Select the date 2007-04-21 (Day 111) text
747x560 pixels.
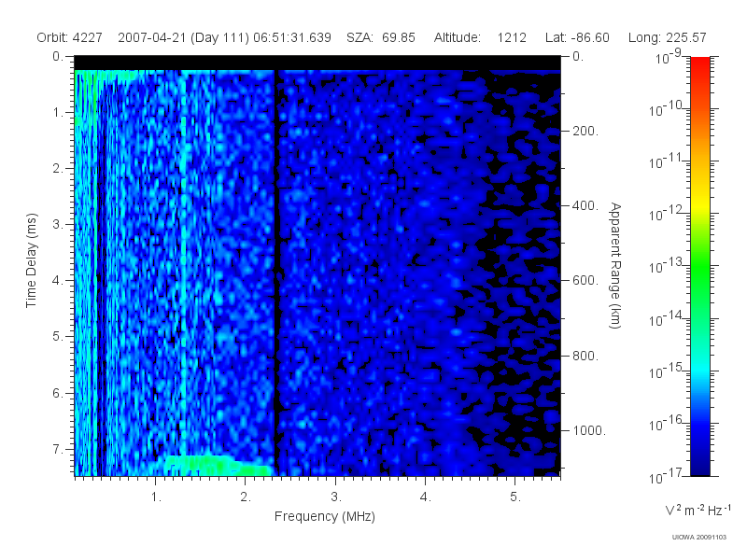pyautogui.click(x=183, y=37)
